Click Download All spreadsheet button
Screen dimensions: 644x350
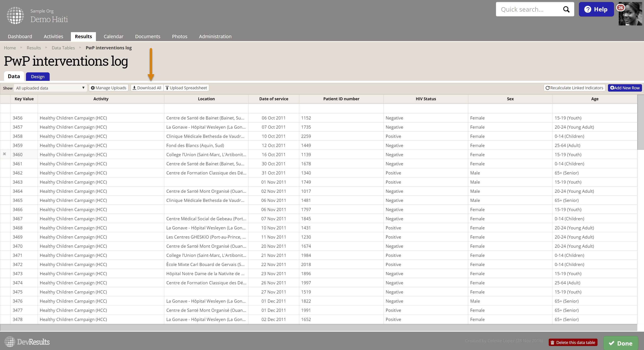coord(147,88)
